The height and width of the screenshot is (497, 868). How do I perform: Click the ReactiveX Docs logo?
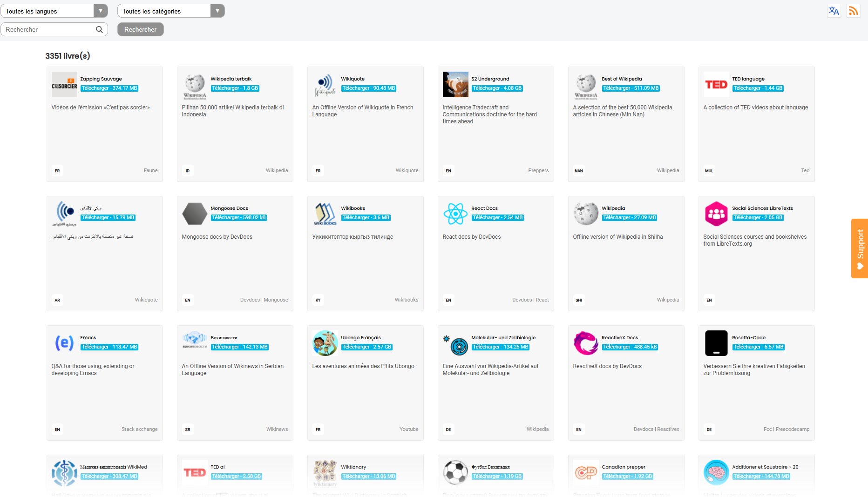pos(586,343)
